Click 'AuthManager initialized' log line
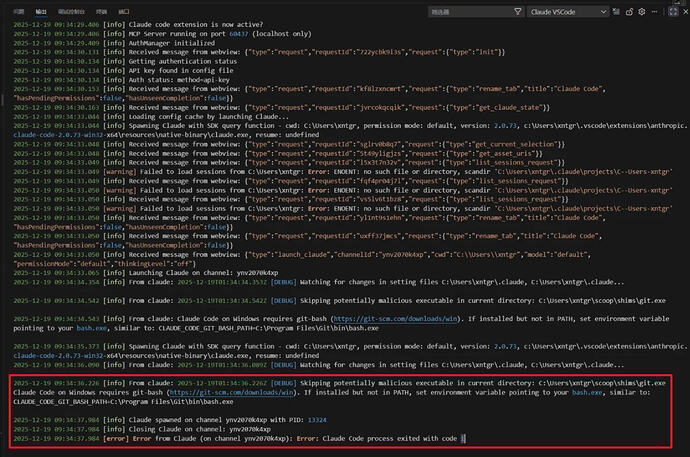The width and height of the screenshot is (690, 457). (x=172, y=43)
